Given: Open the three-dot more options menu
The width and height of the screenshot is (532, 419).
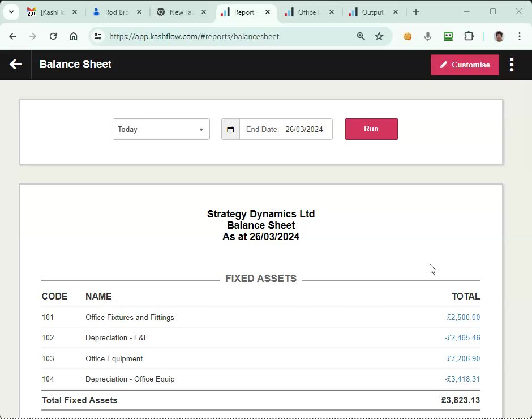Looking at the screenshot, I should (512, 65).
